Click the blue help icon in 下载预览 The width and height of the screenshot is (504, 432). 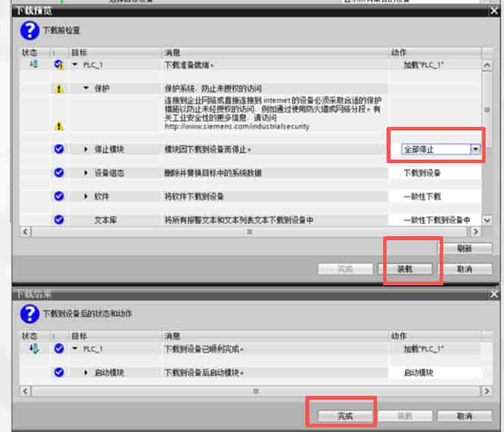29,31
